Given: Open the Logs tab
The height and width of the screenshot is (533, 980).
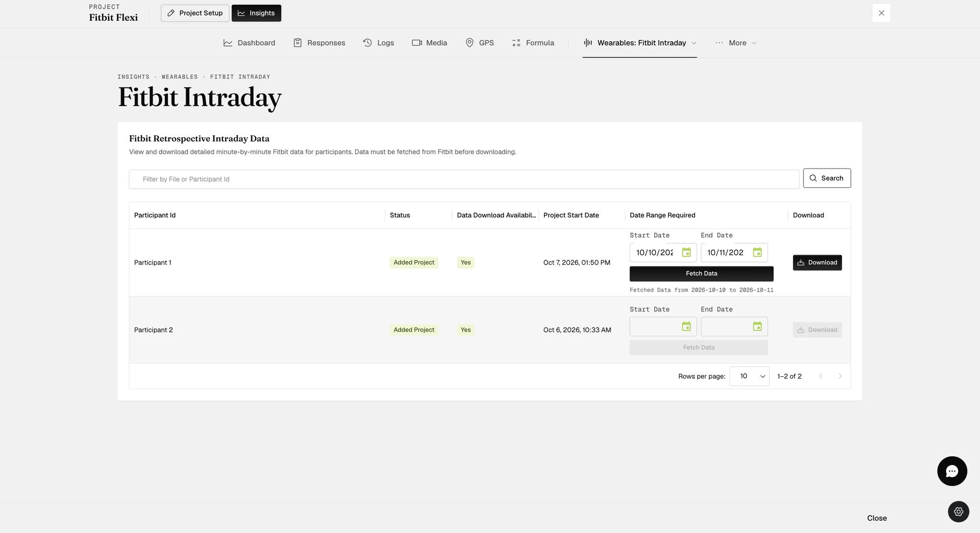Looking at the screenshot, I should (379, 43).
